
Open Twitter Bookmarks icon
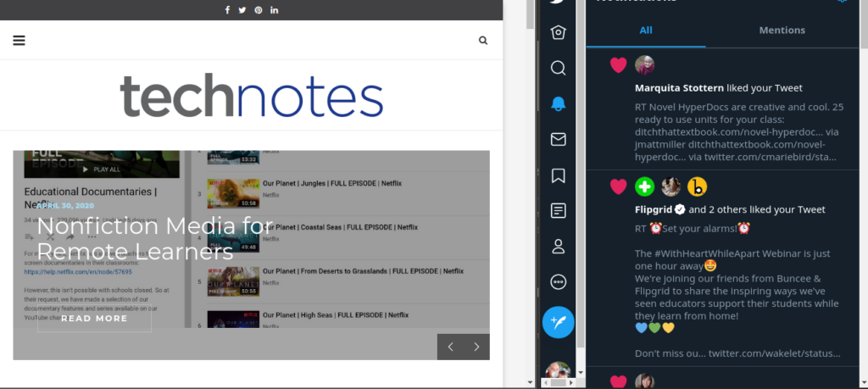[x=558, y=175]
